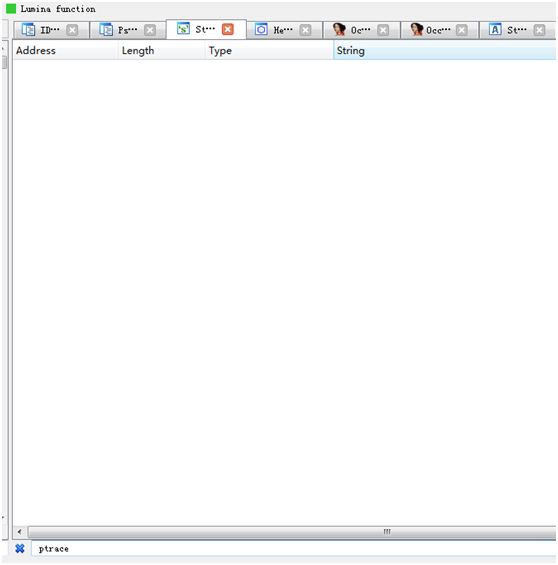
Task: Click the ptrace filter input field
Action: click(x=294, y=548)
